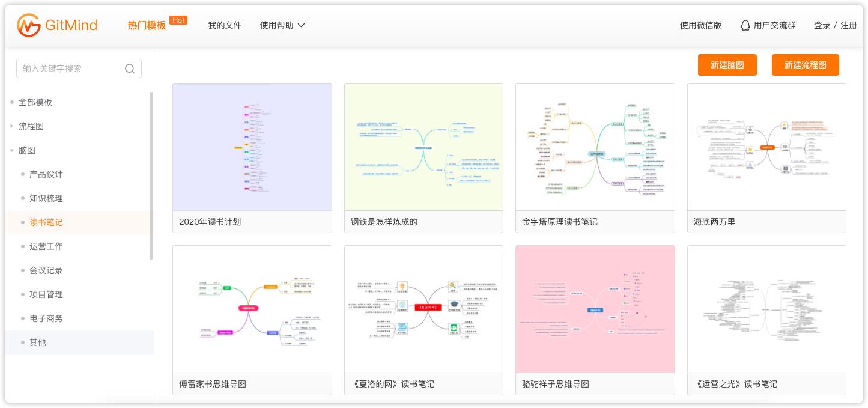Viewport: 868px width, 408px height.
Task: Select 全部模板 in the sidebar
Action: coord(34,102)
